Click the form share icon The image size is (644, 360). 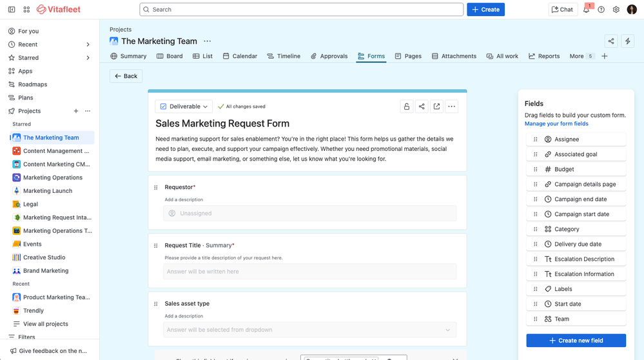coord(422,106)
